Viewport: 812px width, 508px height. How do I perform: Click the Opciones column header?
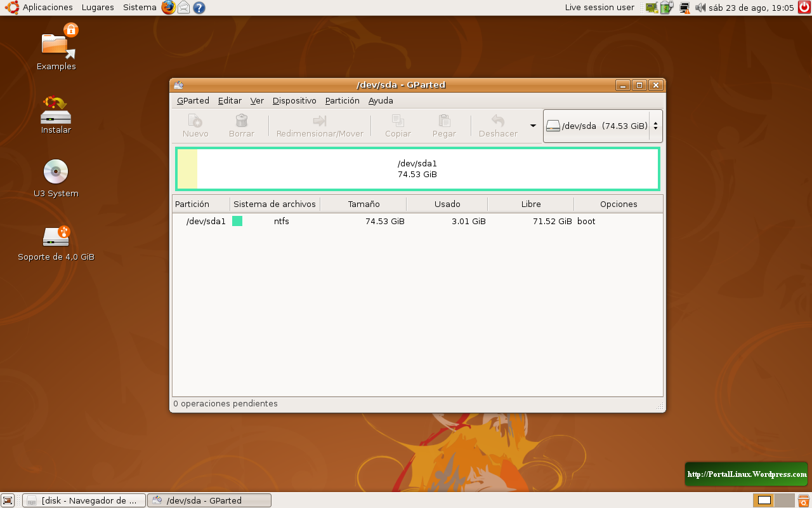[619, 204]
